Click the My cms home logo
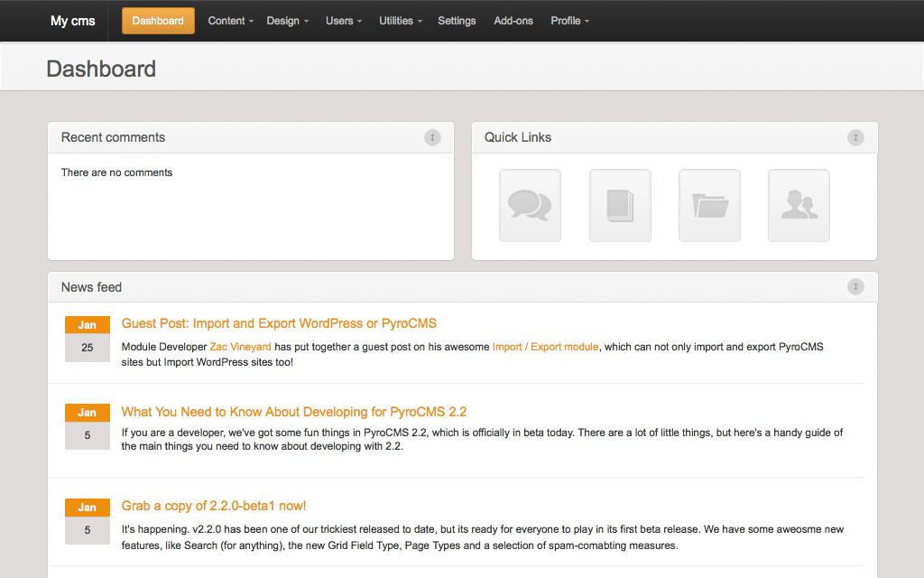 tap(72, 20)
